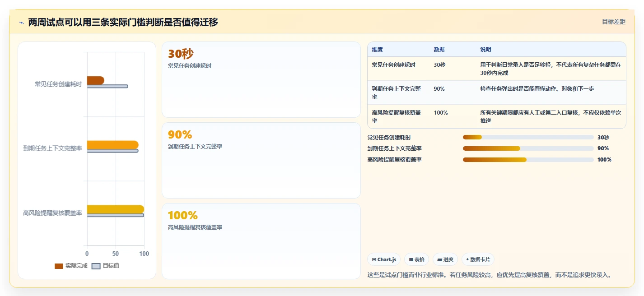Click card caption 高风险提醒复核覆盖率 under 100%
Screen dimensions: 644x296
coord(195,227)
